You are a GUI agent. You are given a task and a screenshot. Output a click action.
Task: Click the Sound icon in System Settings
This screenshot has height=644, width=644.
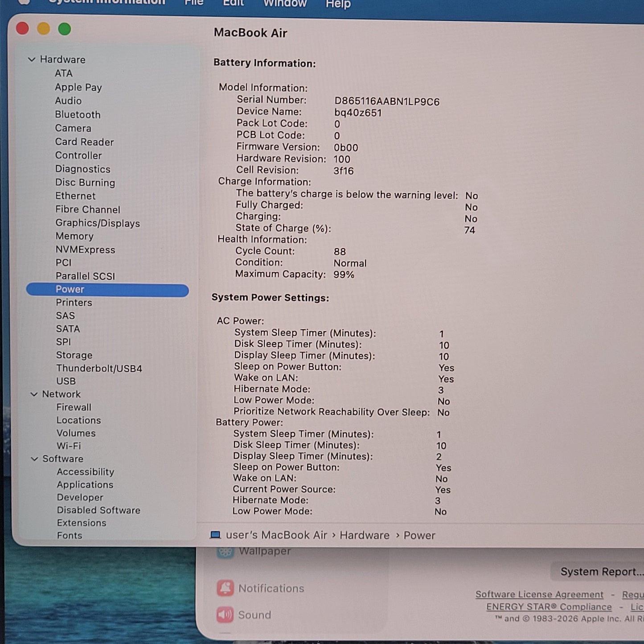click(x=225, y=615)
